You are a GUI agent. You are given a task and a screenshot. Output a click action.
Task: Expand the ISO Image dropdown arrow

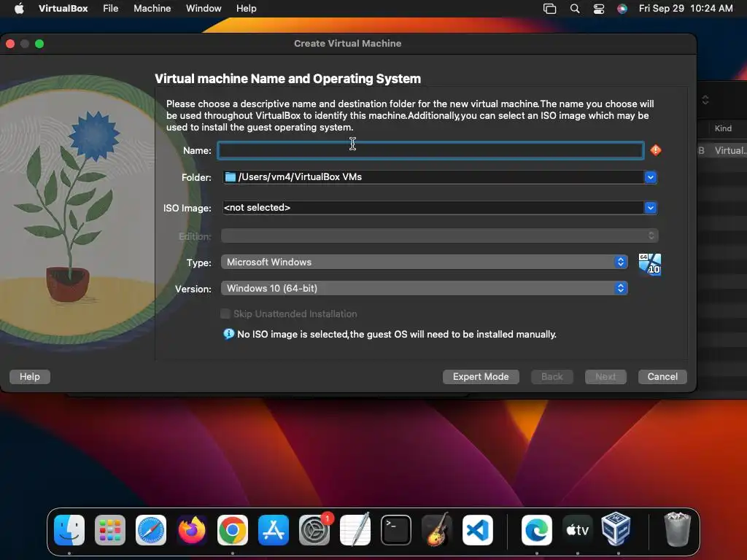click(650, 208)
